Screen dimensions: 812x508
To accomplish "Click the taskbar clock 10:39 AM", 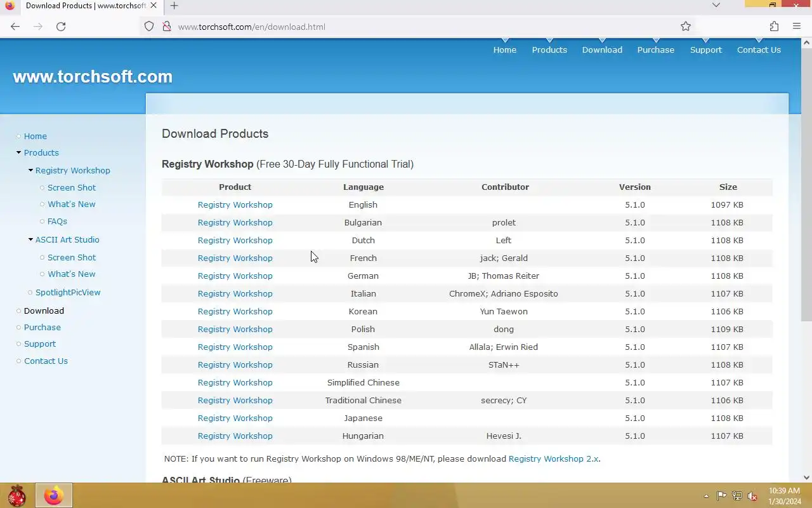I will 785,491.
